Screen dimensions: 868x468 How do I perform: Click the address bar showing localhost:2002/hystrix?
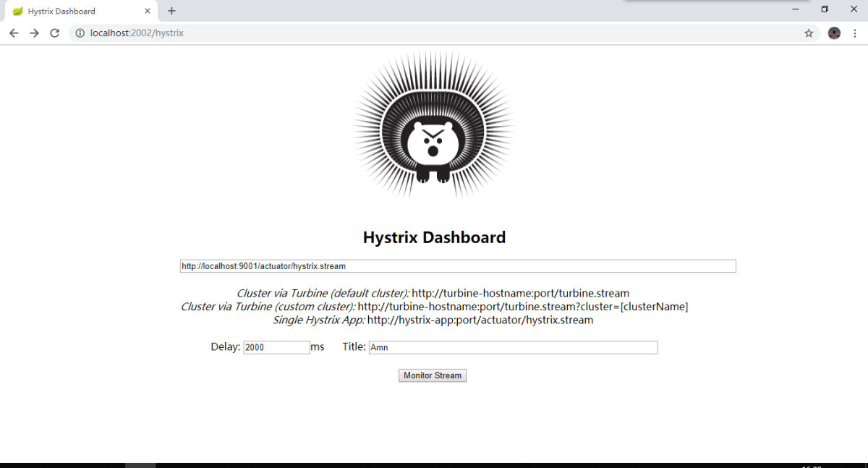click(x=445, y=33)
